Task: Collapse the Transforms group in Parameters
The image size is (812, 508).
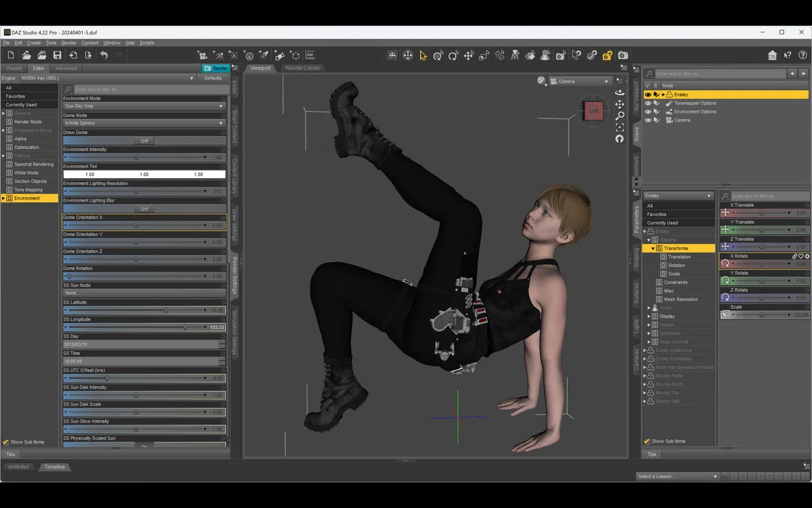Action: 654,249
